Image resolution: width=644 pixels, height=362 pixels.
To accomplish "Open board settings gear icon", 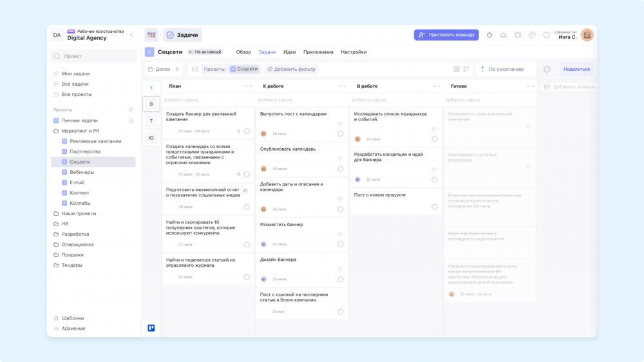I will pos(547,69).
